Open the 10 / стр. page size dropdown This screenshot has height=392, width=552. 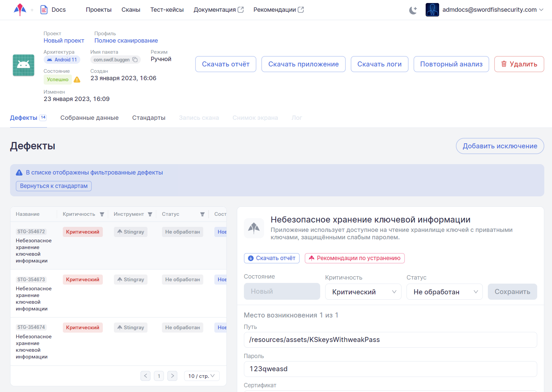202,376
